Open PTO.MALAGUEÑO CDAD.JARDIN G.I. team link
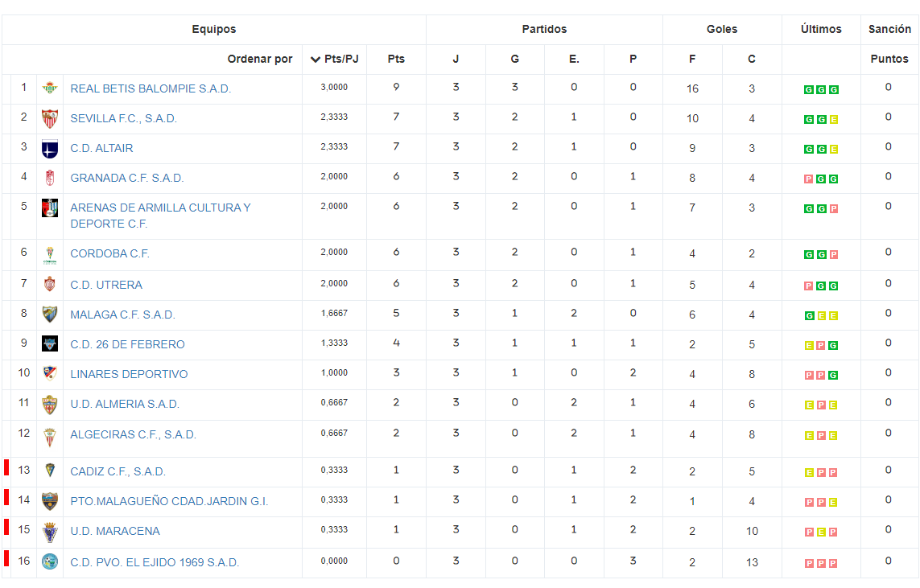 pos(169,502)
